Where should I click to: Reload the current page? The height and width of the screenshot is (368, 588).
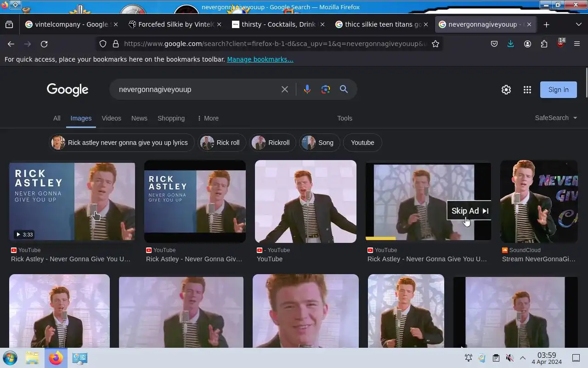coord(44,44)
